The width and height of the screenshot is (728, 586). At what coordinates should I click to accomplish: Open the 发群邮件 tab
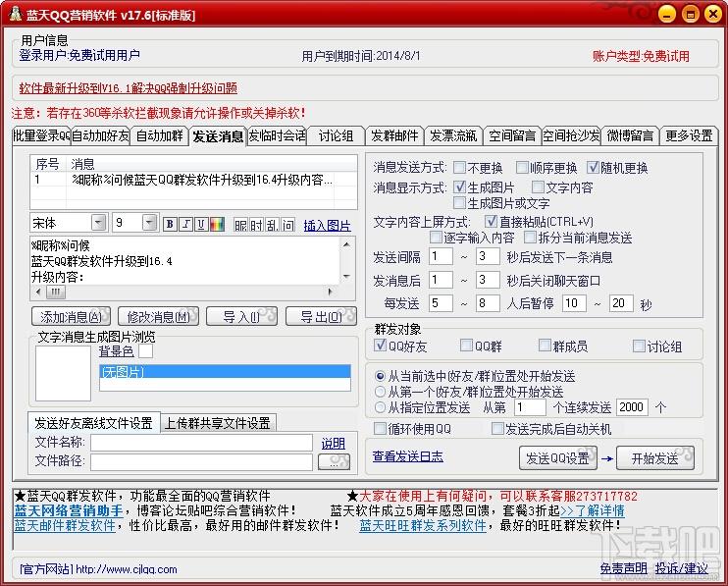point(394,135)
